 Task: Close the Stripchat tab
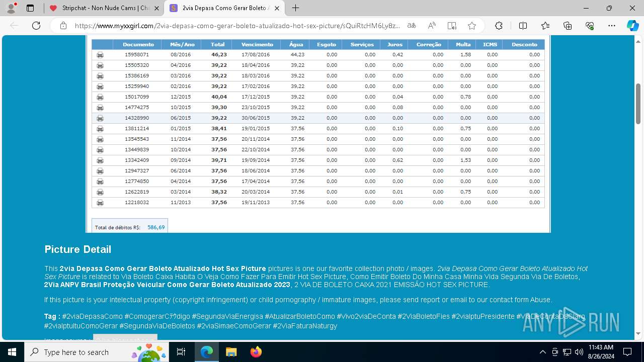156,8
